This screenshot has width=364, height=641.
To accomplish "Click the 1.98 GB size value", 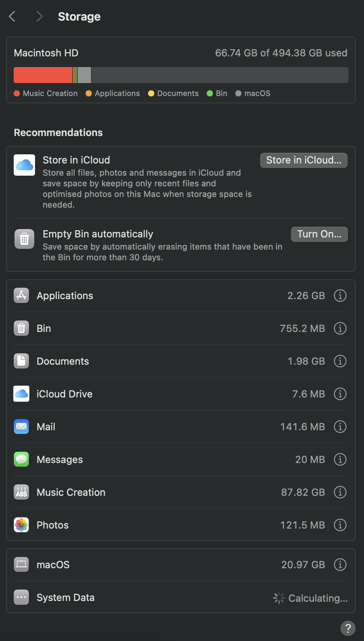I will click(306, 361).
